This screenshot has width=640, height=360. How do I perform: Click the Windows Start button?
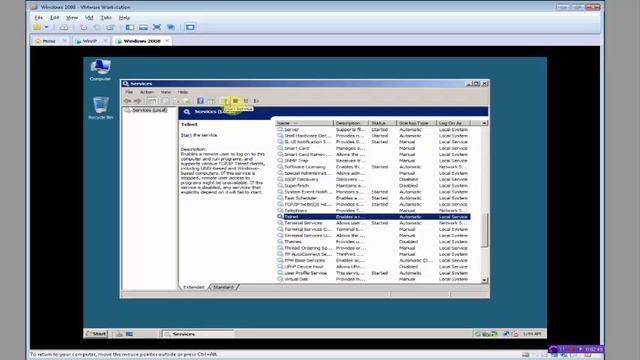click(x=96, y=334)
